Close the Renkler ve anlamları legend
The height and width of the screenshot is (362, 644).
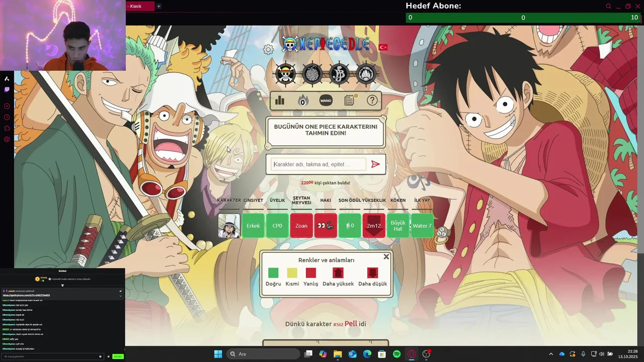[386, 256]
